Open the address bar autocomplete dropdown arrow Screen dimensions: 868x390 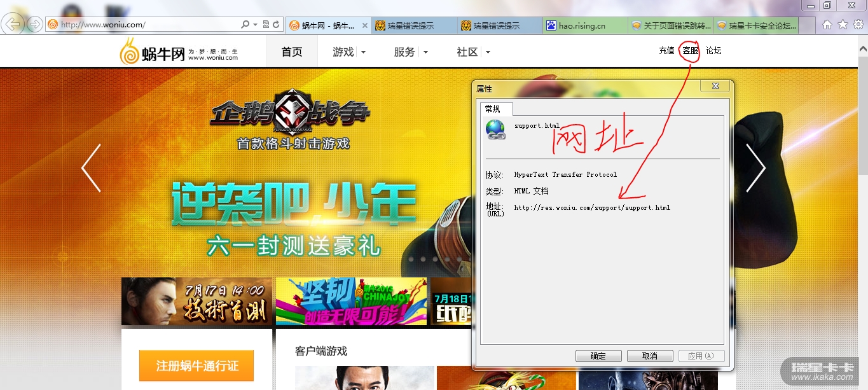255,25
